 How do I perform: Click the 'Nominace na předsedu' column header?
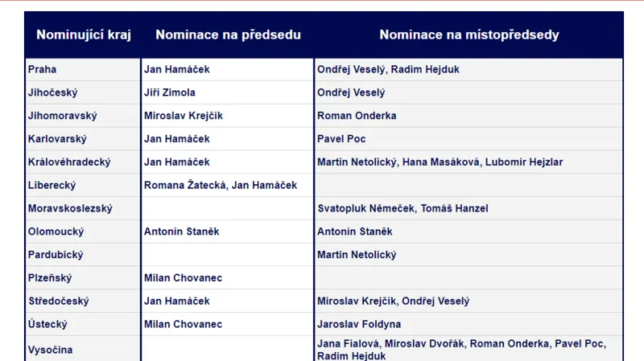tap(228, 35)
